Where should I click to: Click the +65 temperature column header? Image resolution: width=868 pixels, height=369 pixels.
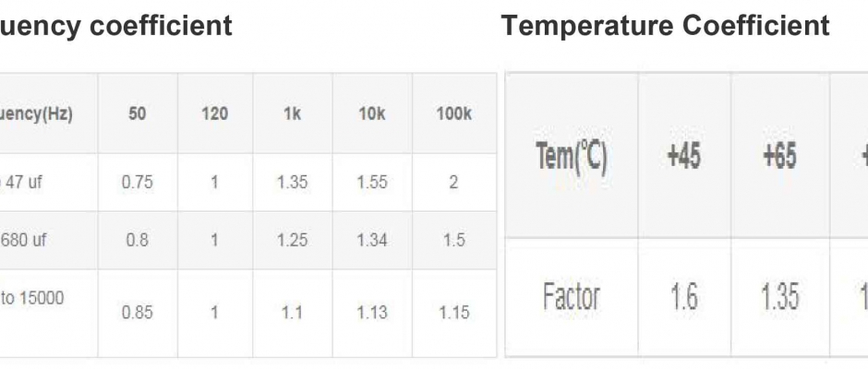coord(779,156)
